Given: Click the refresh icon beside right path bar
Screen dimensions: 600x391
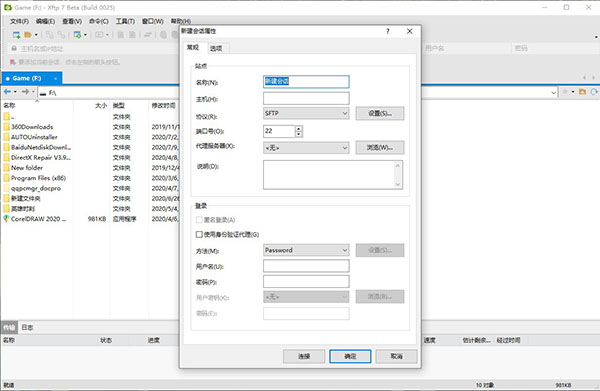Looking at the screenshot, I should pyautogui.click(x=594, y=92).
